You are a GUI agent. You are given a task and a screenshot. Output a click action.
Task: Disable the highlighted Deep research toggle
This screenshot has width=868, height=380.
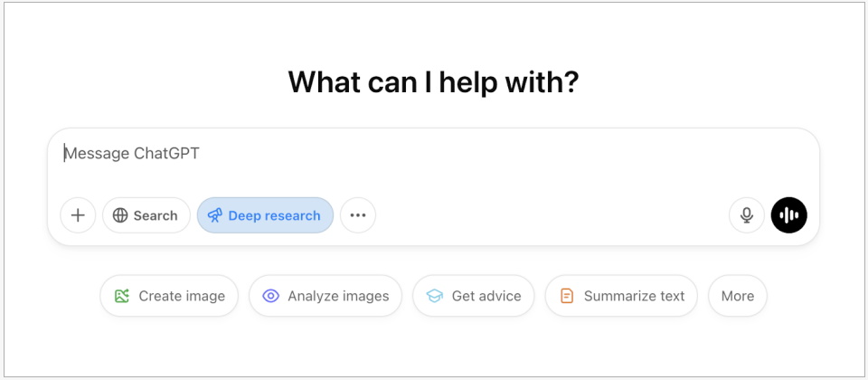pos(265,215)
